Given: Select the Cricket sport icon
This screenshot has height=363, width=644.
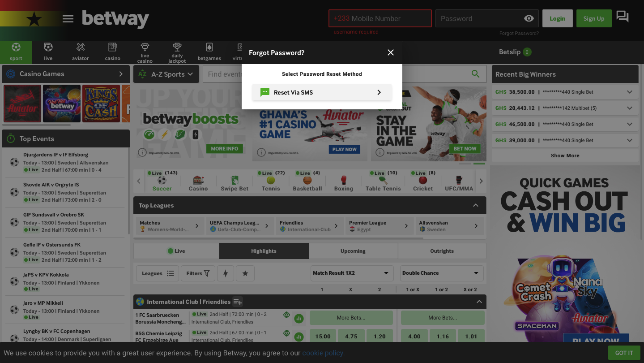Looking at the screenshot, I should coord(423,181).
